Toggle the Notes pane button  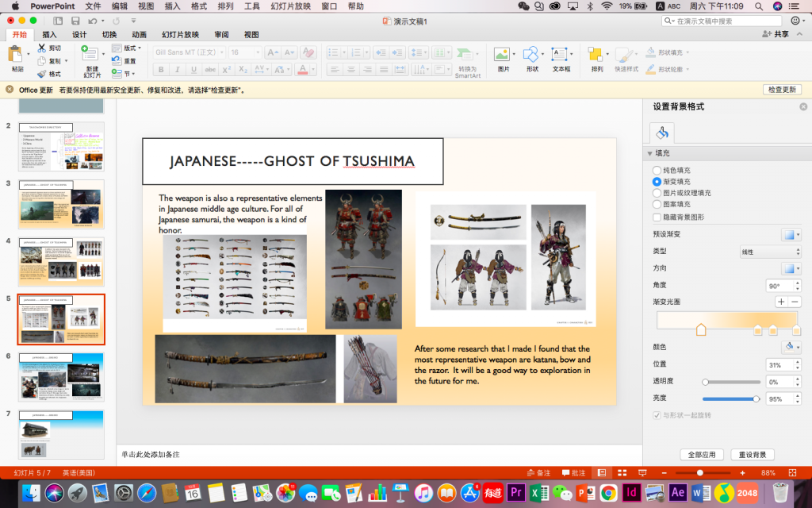coord(538,473)
